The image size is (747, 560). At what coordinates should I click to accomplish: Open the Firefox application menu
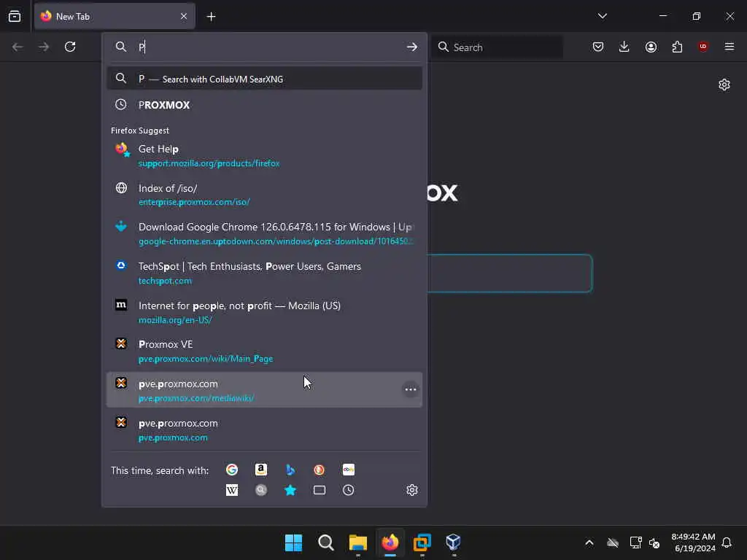click(729, 47)
